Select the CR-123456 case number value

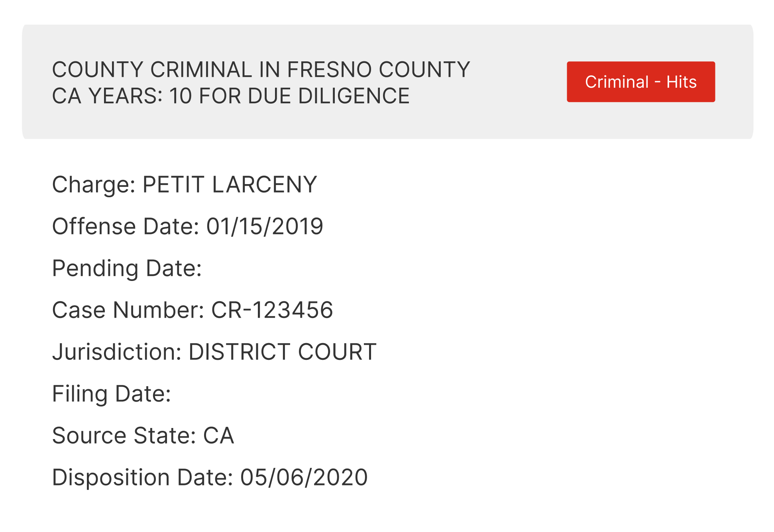click(x=272, y=310)
